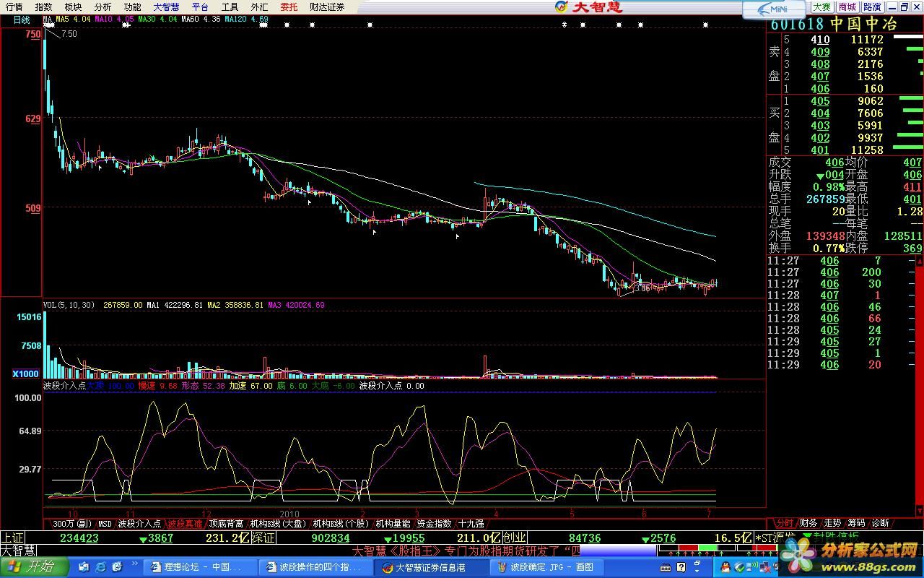
Task: Open the 行情 menu
Action: coord(14,7)
